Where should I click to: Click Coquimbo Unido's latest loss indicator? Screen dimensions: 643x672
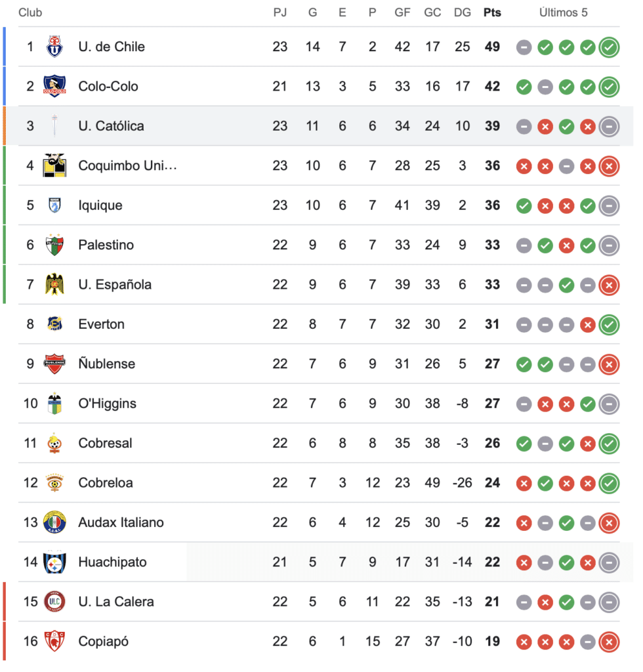[x=609, y=166]
